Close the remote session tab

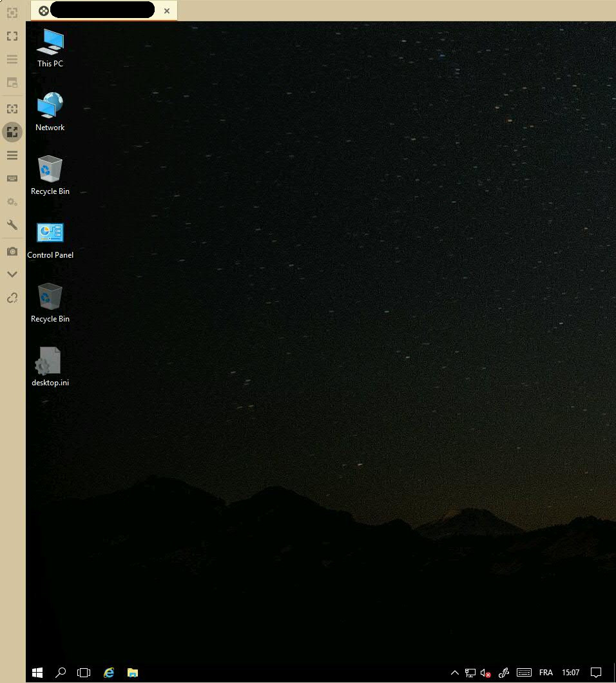pyautogui.click(x=167, y=11)
